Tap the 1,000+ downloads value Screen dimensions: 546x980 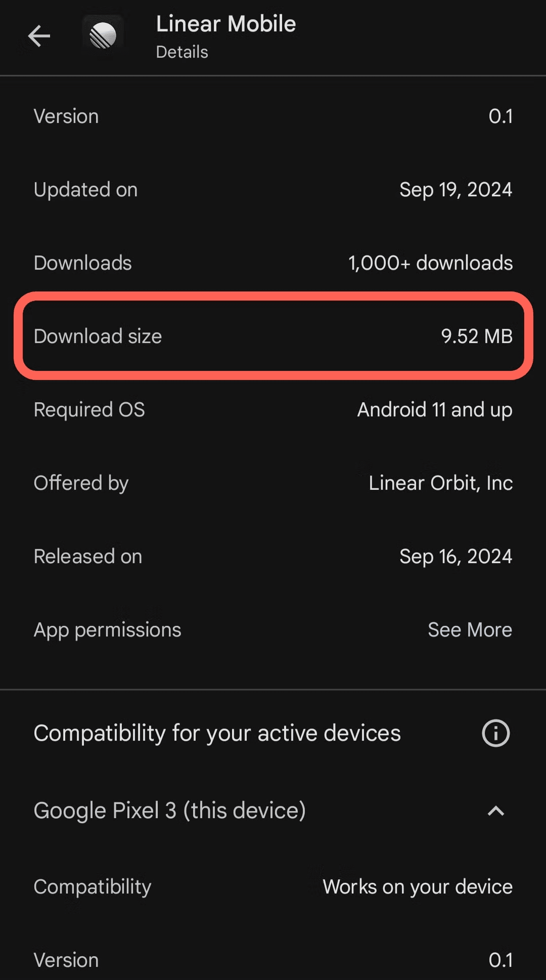[430, 262]
